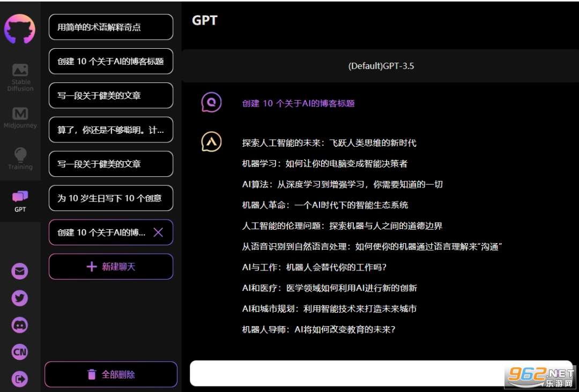Click the user question bubble icon
The height and width of the screenshot is (392, 579).
[x=211, y=102]
